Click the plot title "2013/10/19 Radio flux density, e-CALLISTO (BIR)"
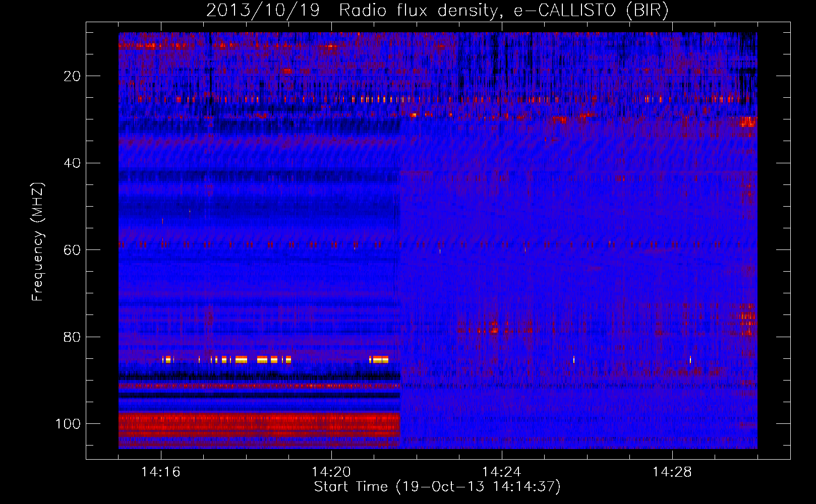 pos(437,10)
